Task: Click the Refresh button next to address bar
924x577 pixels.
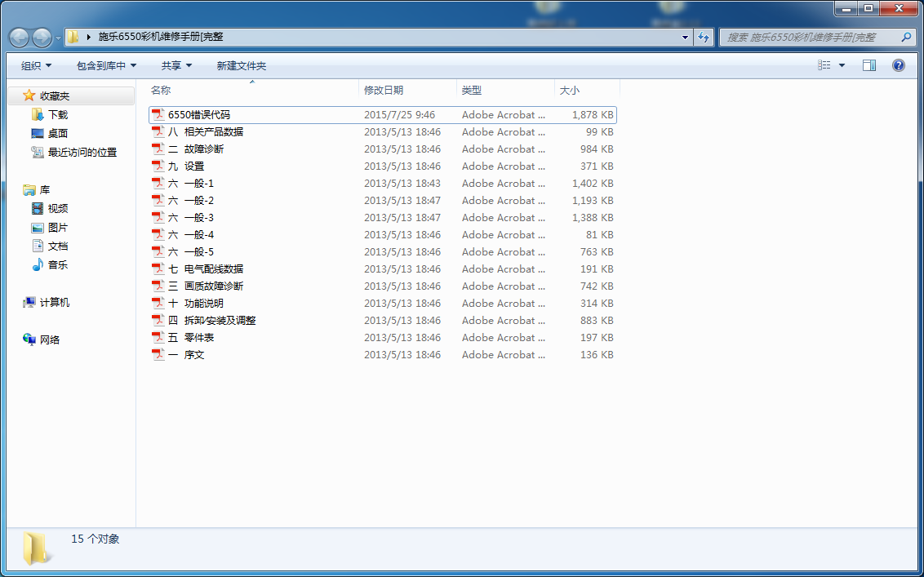Action: (703, 37)
